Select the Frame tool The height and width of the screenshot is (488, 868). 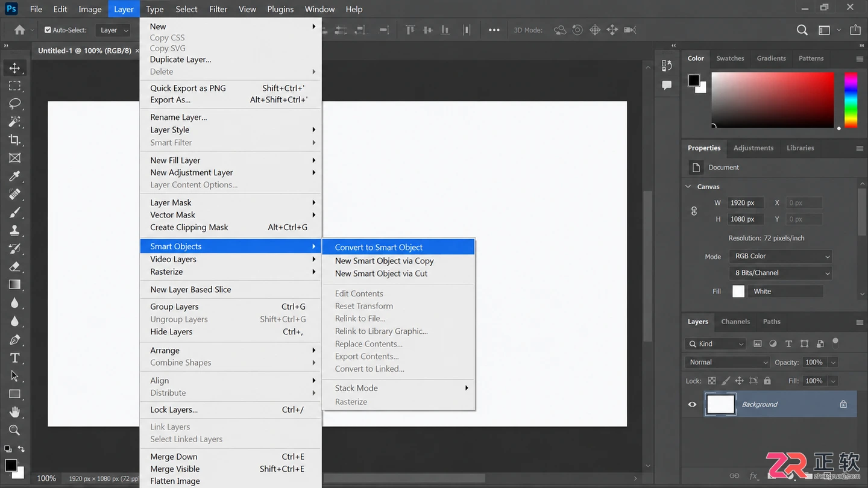click(14, 158)
